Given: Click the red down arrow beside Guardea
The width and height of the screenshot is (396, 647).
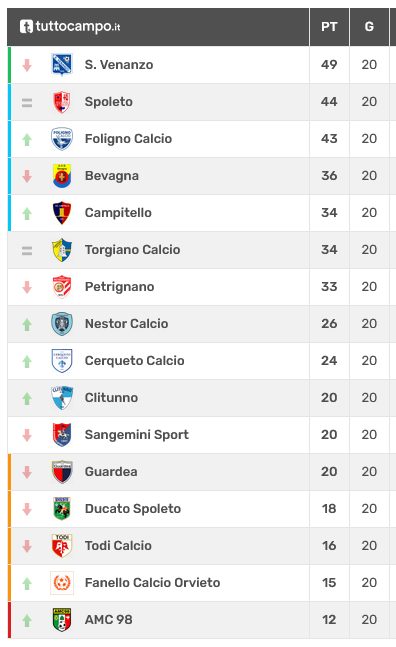Looking at the screenshot, I should (27, 472).
